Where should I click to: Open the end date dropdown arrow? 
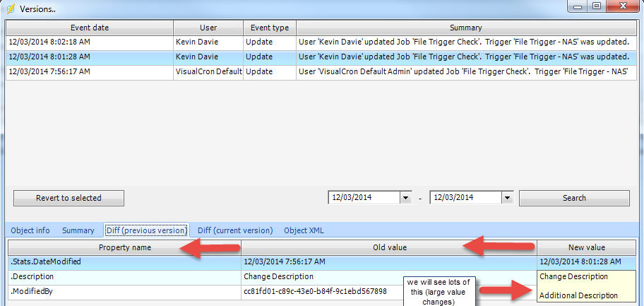[506, 198]
